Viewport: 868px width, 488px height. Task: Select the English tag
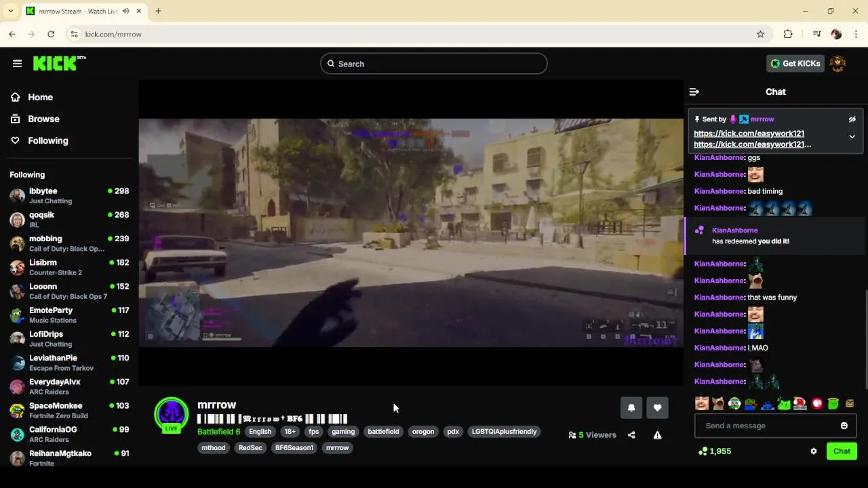[260, 432]
